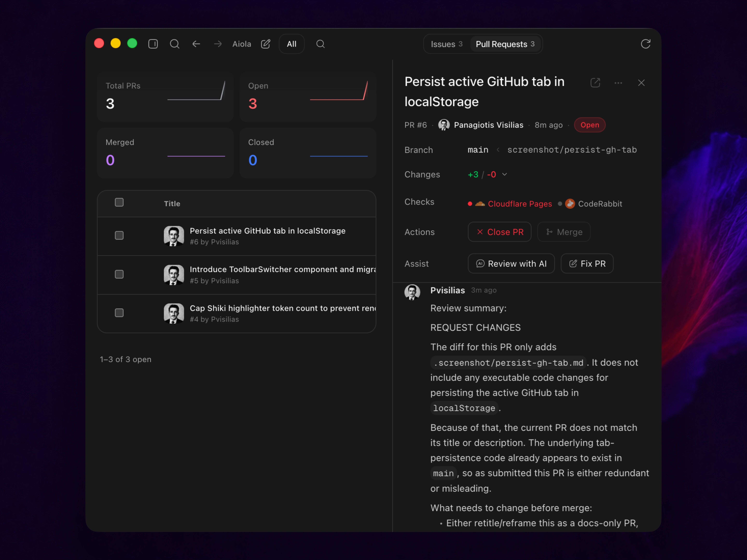Click the Fix PR button
The height and width of the screenshot is (560, 747).
pyautogui.click(x=587, y=264)
